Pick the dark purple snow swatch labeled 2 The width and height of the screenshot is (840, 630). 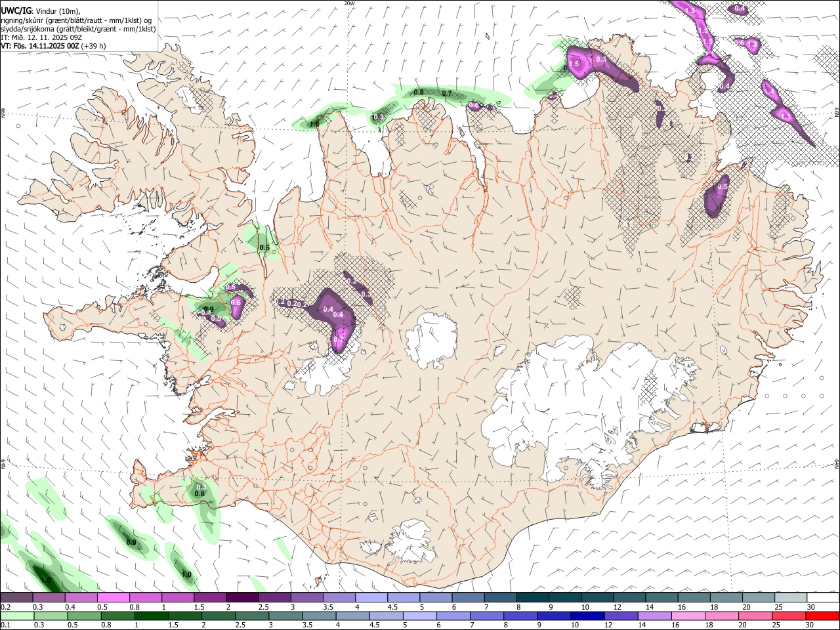pyautogui.click(x=242, y=598)
